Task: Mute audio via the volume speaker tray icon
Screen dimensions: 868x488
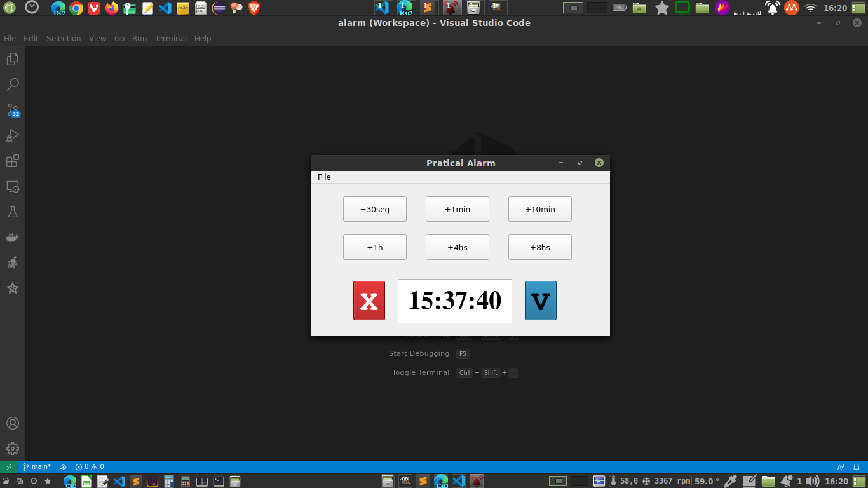Action: tap(811, 481)
